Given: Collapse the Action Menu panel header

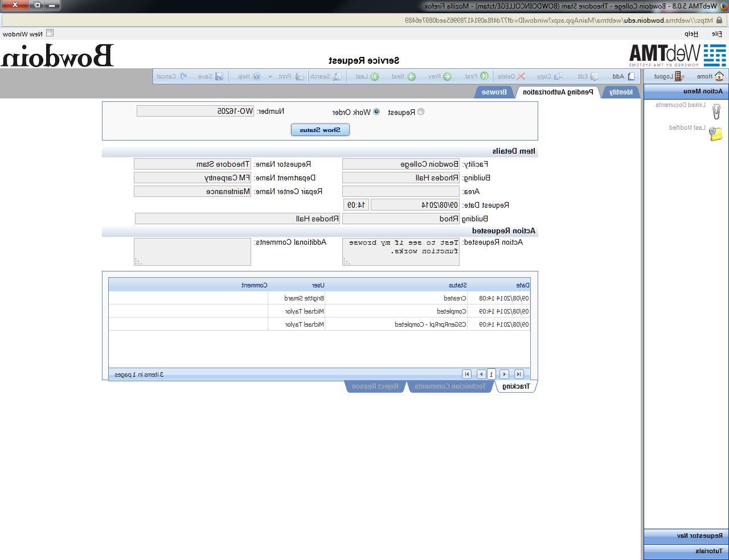Looking at the screenshot, I should [686, 91].
